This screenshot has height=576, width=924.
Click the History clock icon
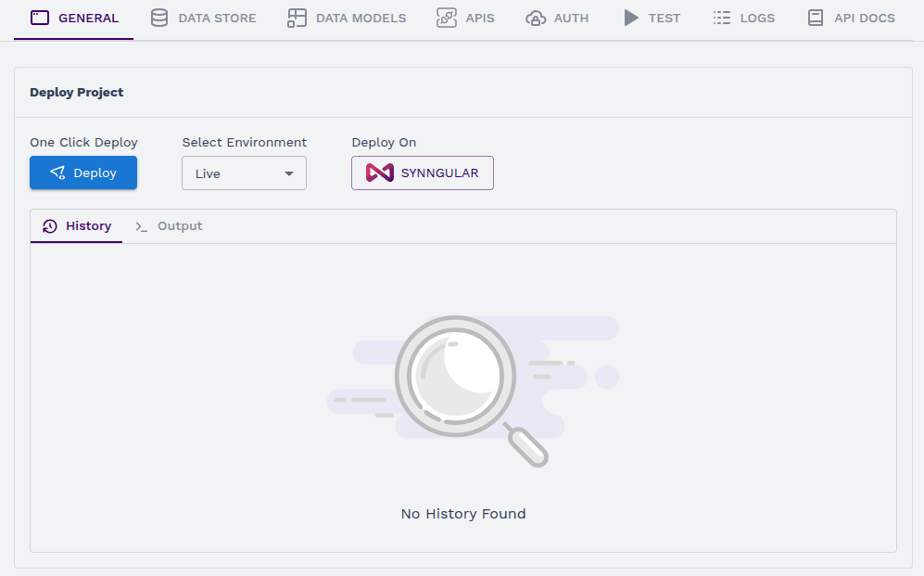50,226
